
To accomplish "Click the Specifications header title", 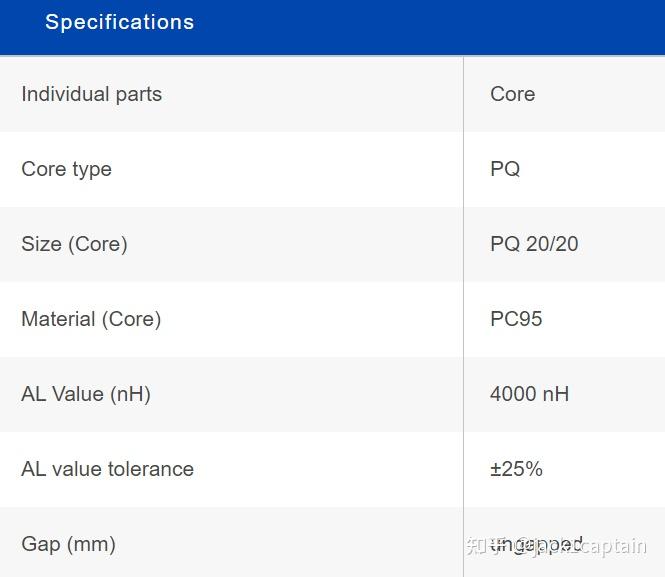I will (x=119, y=22).
